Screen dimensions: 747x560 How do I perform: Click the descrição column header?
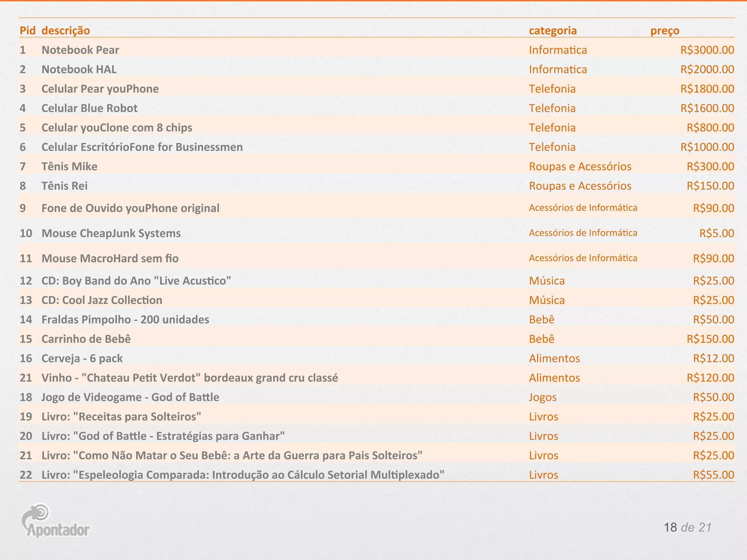tap(66, 31)
